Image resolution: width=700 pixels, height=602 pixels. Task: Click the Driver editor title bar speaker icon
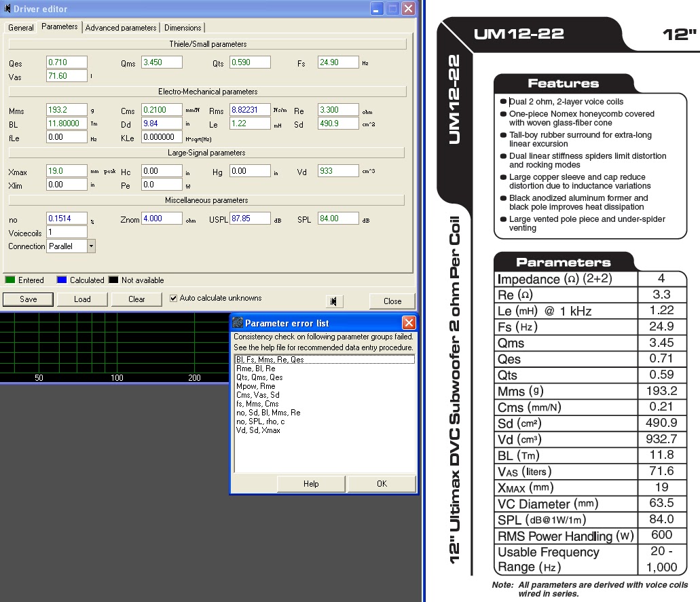point(7,8)
